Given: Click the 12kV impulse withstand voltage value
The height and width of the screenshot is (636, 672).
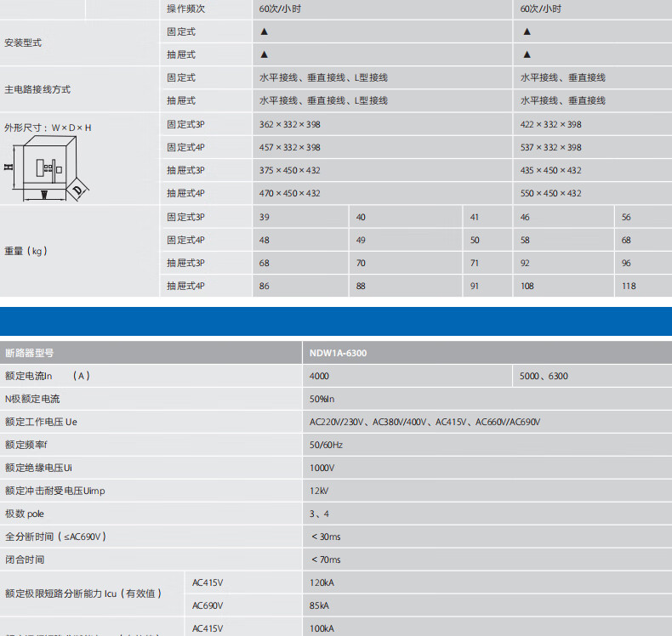Looking at the screenshot, I should (319, 491).
